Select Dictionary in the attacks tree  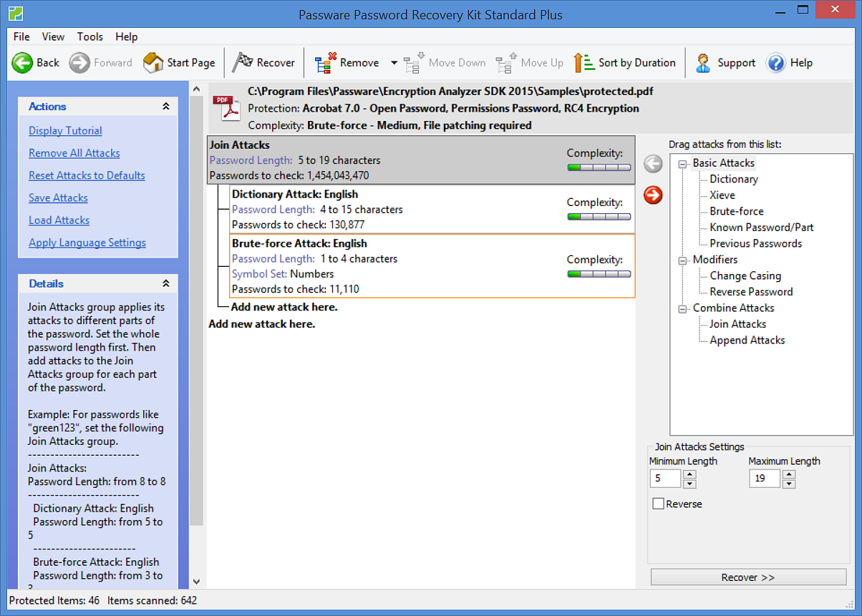(x=734, y=179)
